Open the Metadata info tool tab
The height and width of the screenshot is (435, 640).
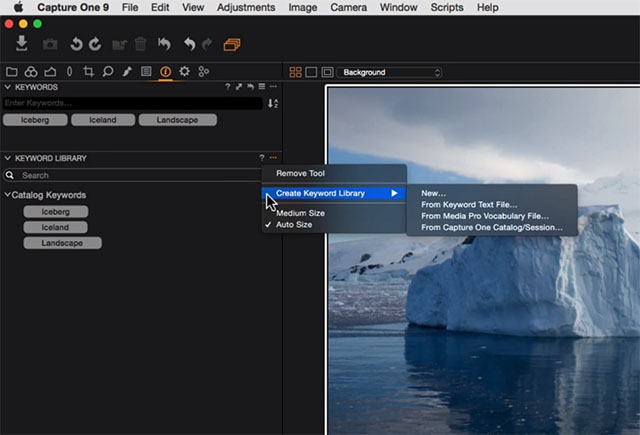[x=165, y=72]
